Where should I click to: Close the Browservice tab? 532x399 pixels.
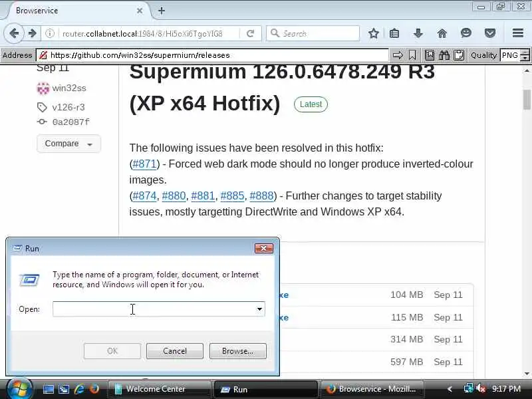click(140, 11)
